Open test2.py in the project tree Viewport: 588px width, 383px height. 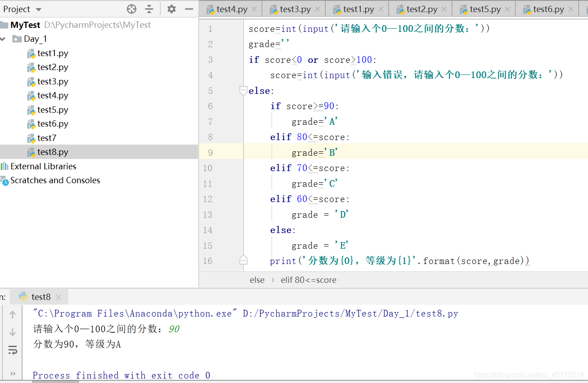click(x=53, y=67)
